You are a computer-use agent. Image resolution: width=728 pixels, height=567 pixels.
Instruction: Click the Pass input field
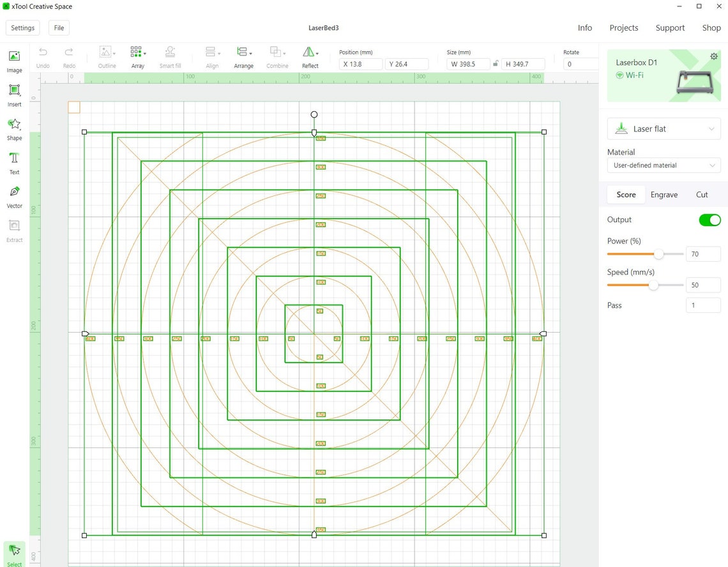click(702, 305)
